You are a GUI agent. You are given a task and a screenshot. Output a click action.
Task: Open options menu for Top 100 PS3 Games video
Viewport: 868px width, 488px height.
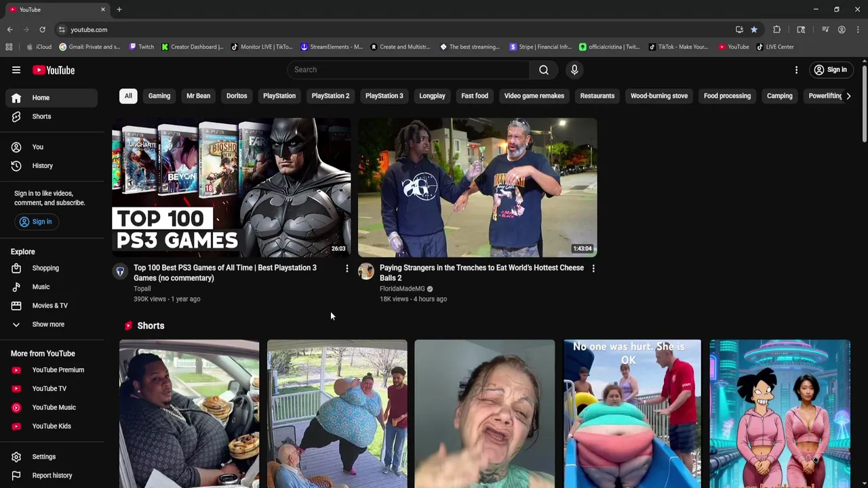[347, 269]
